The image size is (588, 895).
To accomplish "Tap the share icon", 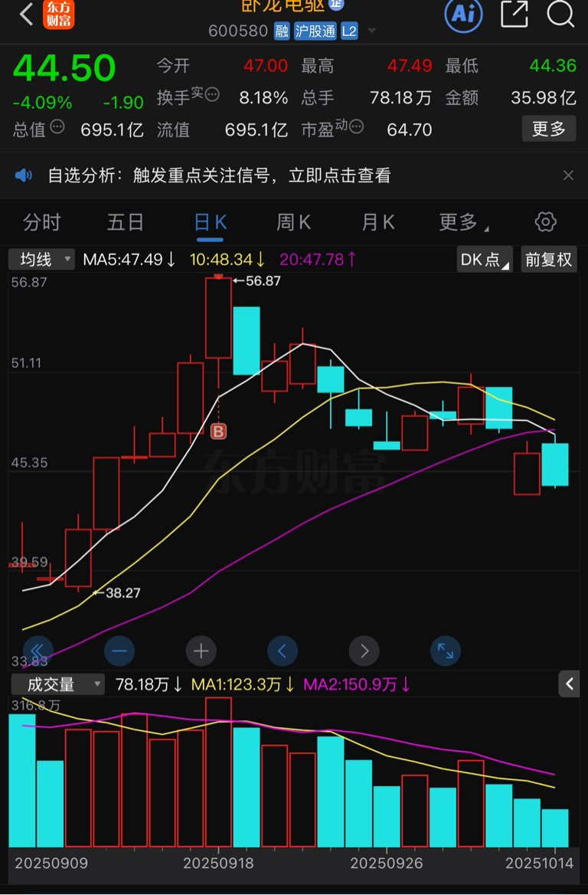I will (514, 13).
